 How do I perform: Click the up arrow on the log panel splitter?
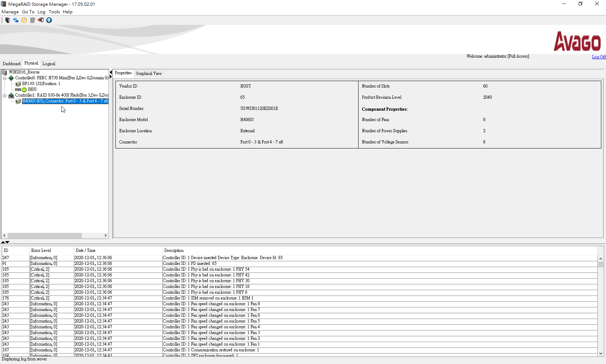tap(3, 242)
